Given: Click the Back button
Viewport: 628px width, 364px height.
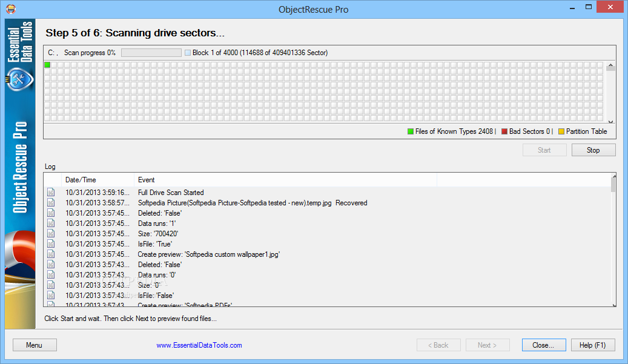Looking at the screenshot, I should point(438,345).
